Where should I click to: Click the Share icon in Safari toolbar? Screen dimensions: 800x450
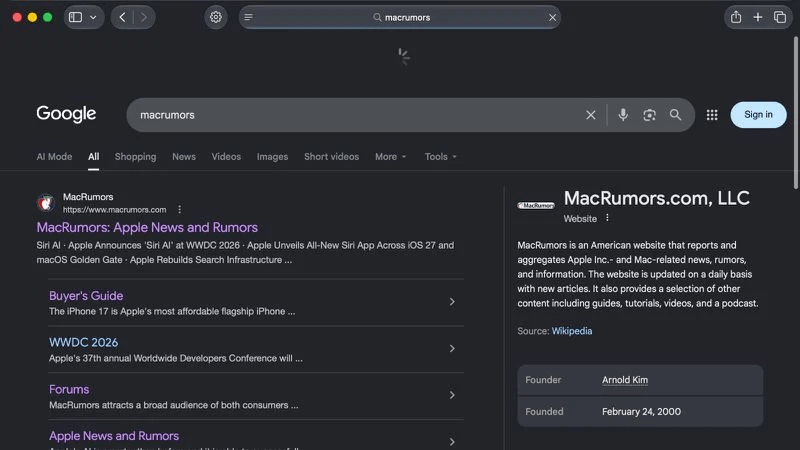pos(736,17)
